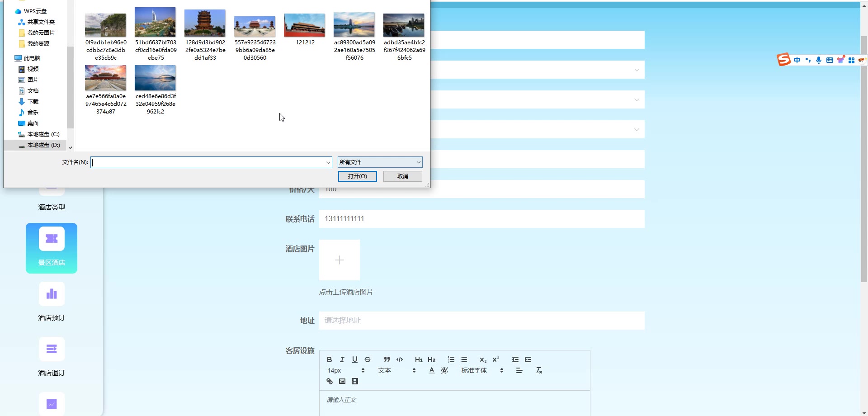Expand the file name history dropdown arrow
This screenshot has height=416, width=868.
328,162
